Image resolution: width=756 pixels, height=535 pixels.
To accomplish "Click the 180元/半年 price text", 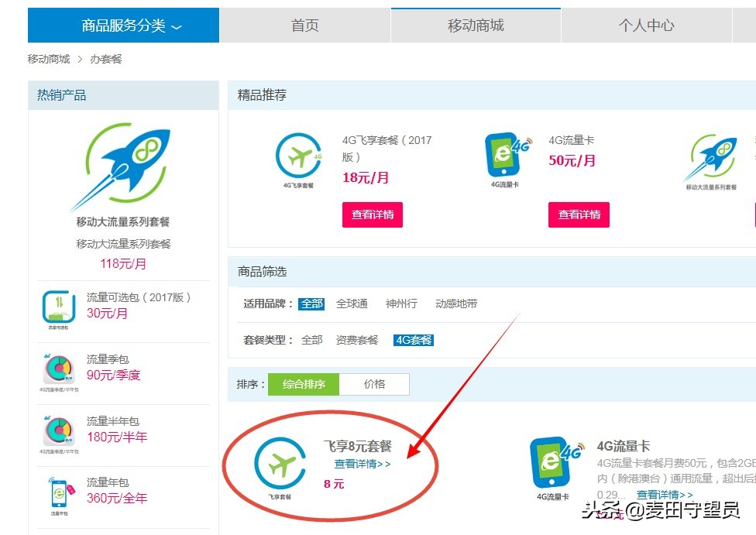I will click(117, 437).
